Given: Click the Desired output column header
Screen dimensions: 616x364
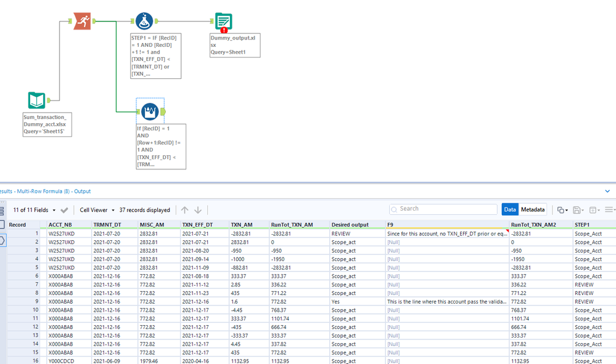Looking at the screenshot, I should point(350,225).
